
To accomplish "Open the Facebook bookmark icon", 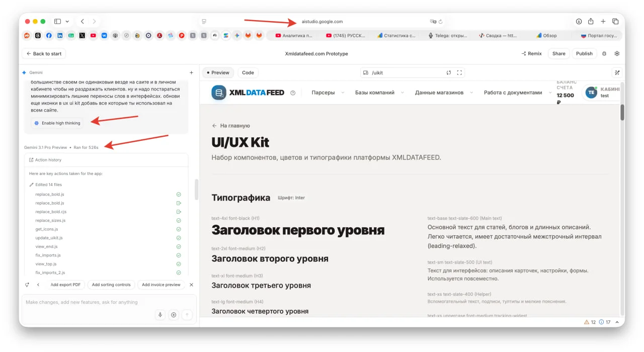I will 49,36.
